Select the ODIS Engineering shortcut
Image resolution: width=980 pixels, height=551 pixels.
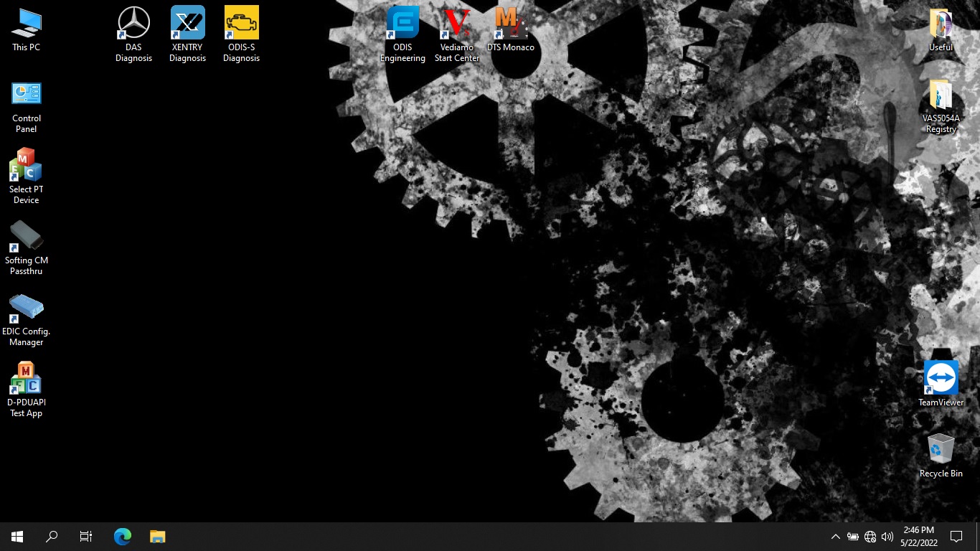403,34
